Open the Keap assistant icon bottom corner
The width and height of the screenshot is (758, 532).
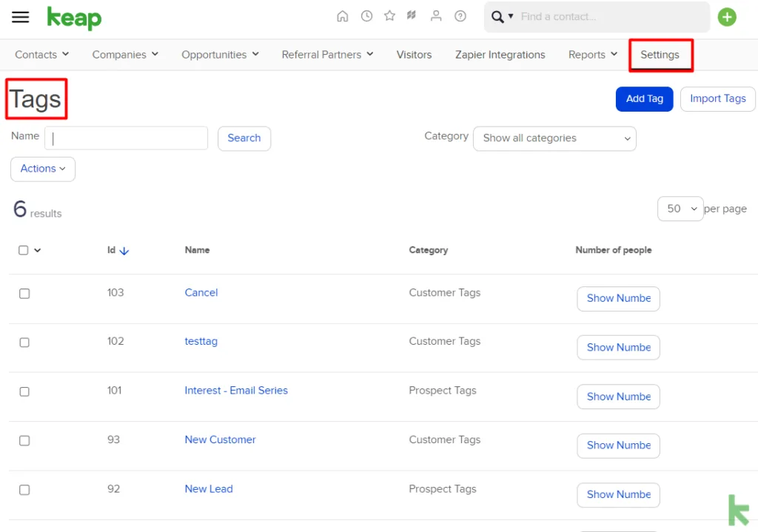[x=739, y=509]
